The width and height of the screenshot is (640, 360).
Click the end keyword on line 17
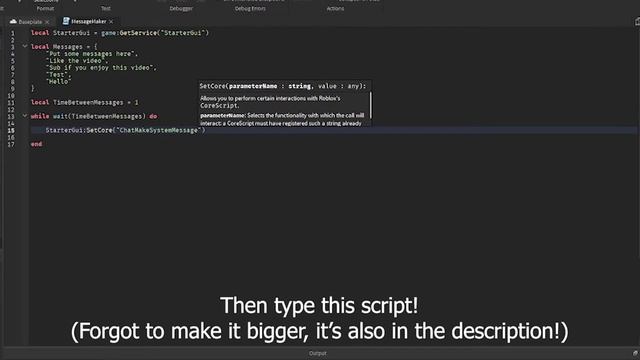(36, 144)
